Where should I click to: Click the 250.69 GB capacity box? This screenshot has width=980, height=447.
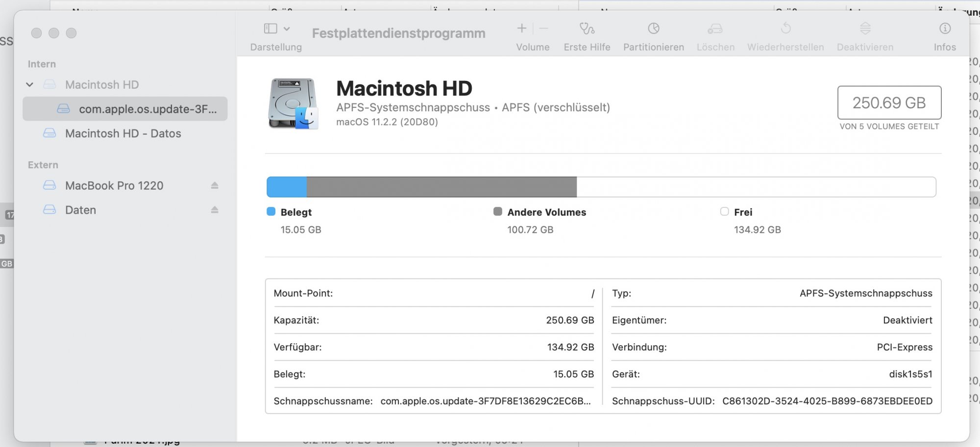(889, 102)
